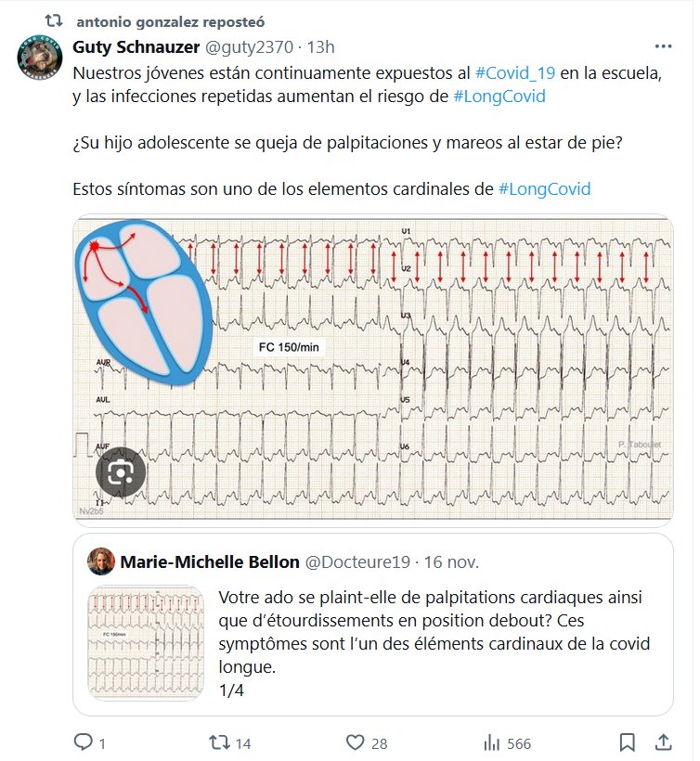Click the 13h timestamp
700x761 pixels.
(x=321, y=46)
